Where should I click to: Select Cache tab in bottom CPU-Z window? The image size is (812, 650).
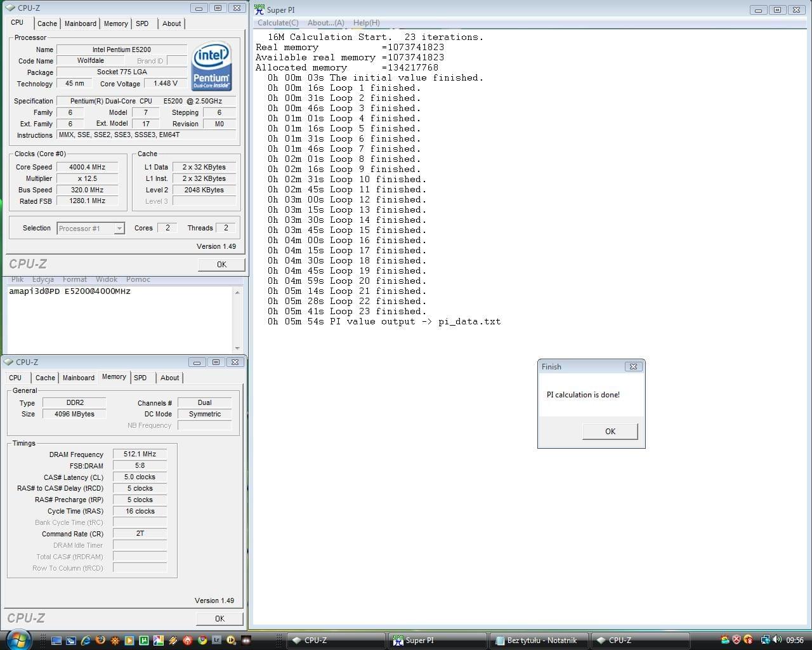click(45, 378)
